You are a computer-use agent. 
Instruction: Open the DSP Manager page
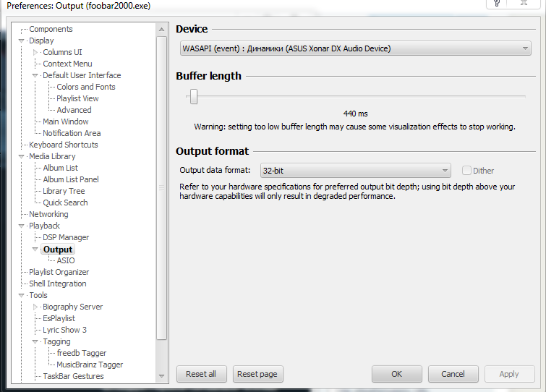[x=66, y=237]
